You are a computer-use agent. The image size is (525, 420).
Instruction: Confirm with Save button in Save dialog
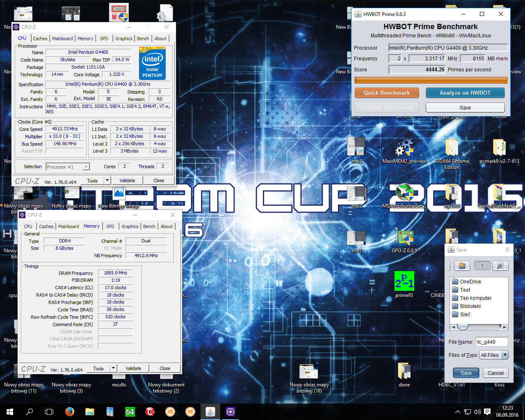466,373
